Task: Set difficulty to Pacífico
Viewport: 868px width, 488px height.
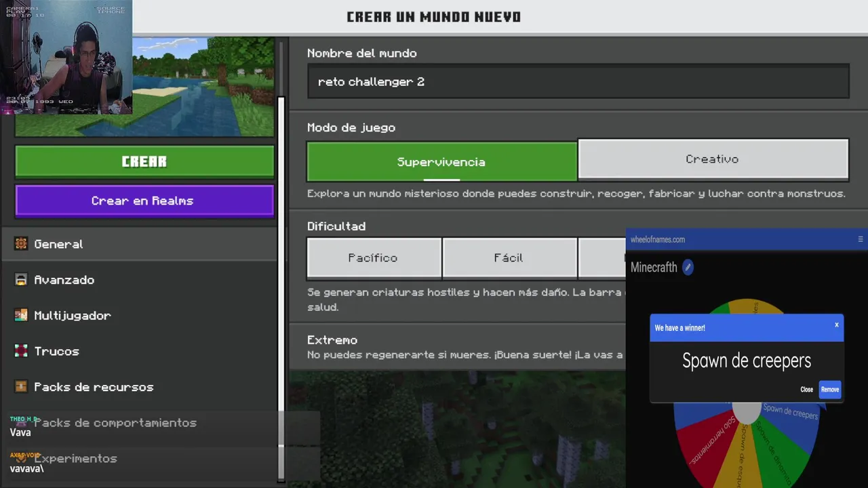Action: (x=373, y=258)
